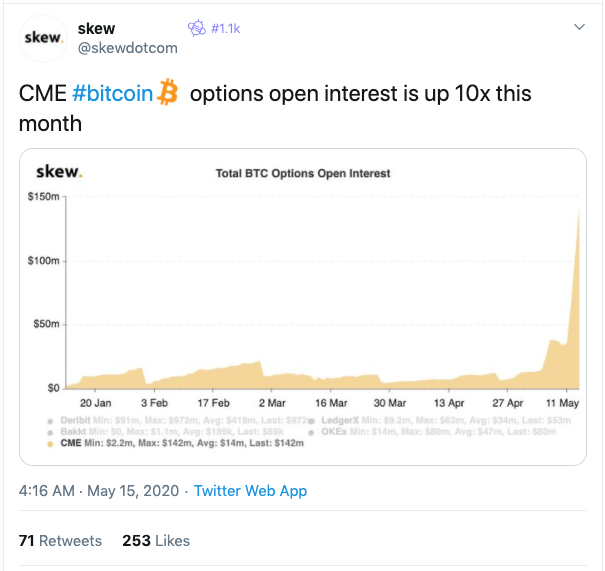
Task: Click the orange Bitcoin emoji symbol
Action: [x=167, y=93]
